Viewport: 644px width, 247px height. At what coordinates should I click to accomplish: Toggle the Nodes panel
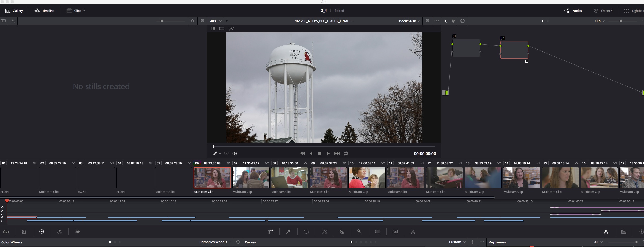click(573, 11)
